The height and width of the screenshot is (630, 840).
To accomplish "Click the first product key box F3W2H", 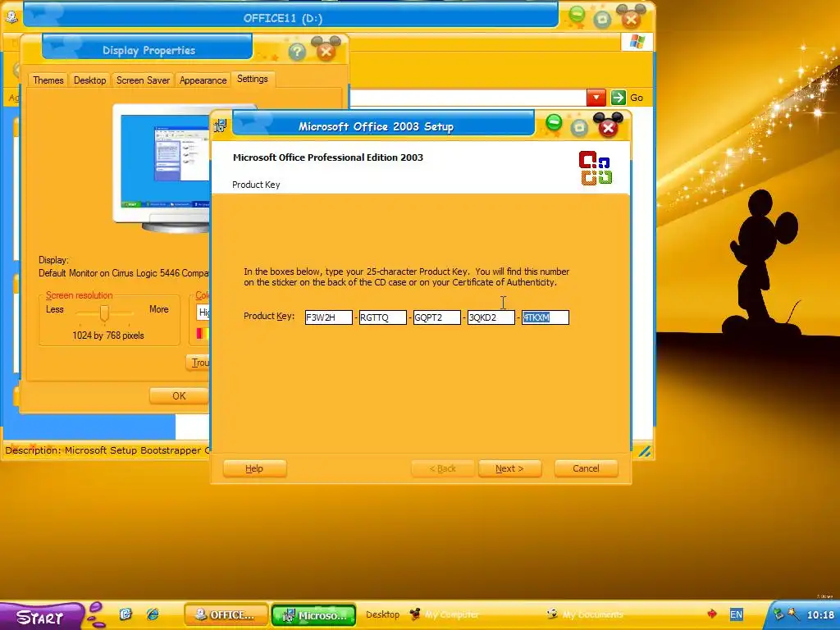I will [328, 317].
